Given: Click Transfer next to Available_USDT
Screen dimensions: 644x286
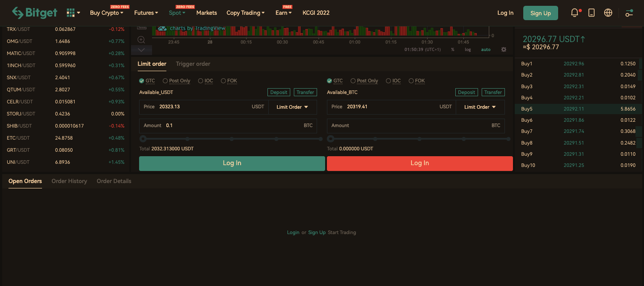Looking at the screenshot, I should pos(305,92).
